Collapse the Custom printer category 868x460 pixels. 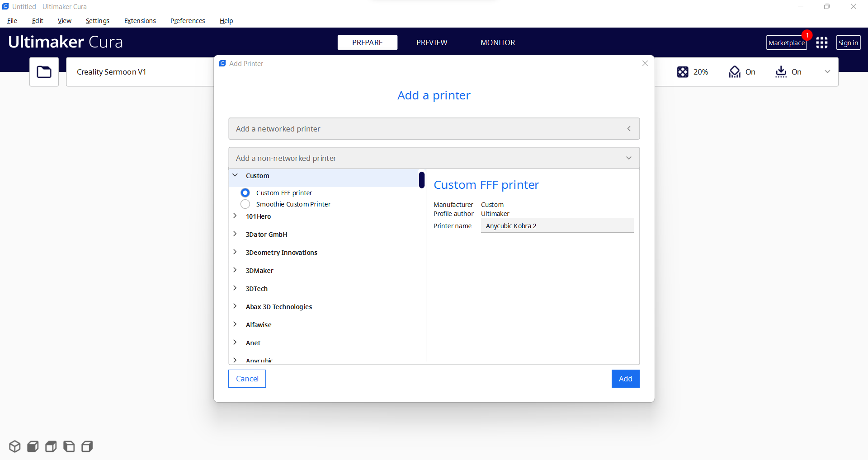coord(235,175)
